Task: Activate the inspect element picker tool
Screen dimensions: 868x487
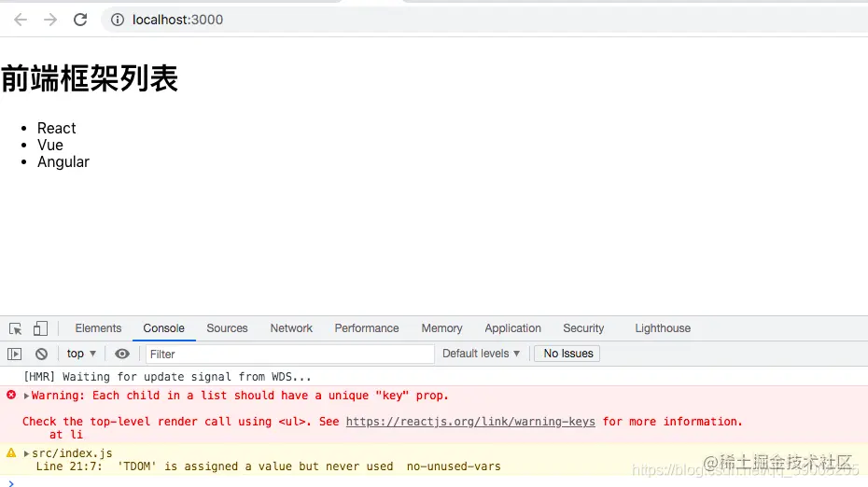Action: pos(16,328)
